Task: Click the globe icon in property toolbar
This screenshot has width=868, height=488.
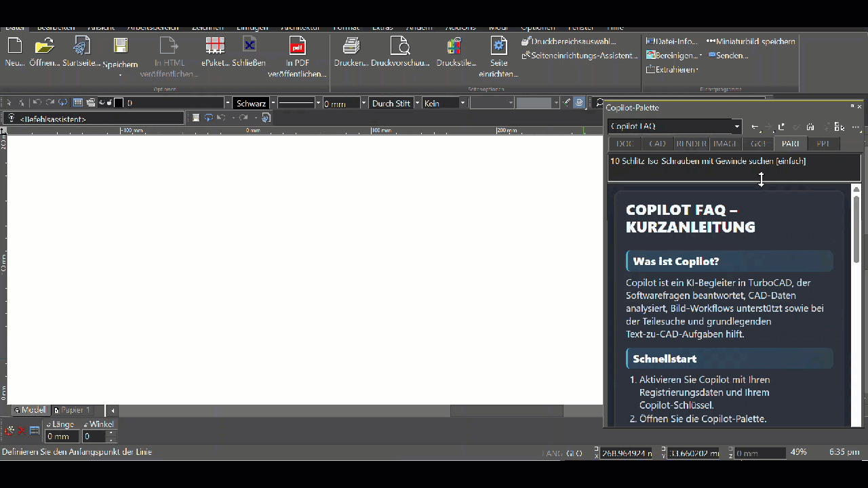Action: point(579,103)
